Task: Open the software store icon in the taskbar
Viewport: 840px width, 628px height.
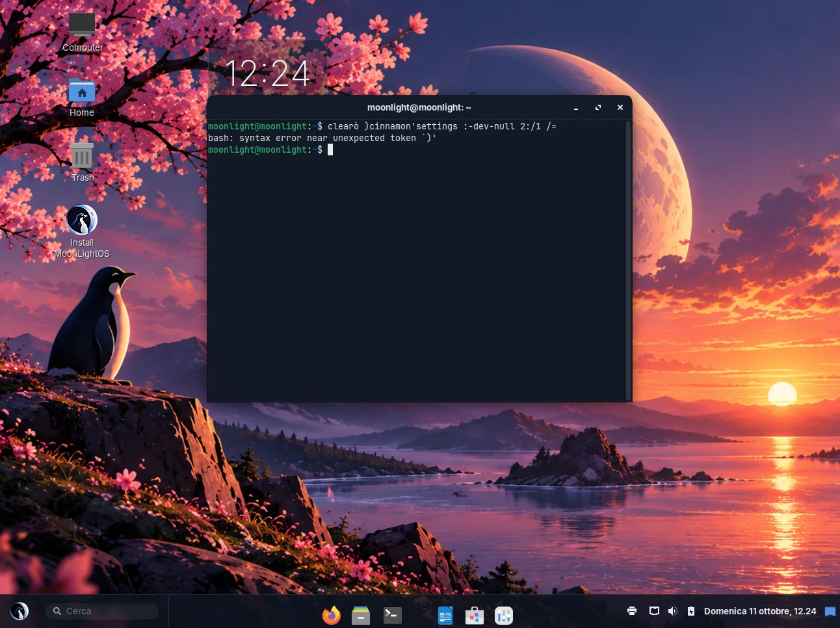Action: (x=475, y=615)
